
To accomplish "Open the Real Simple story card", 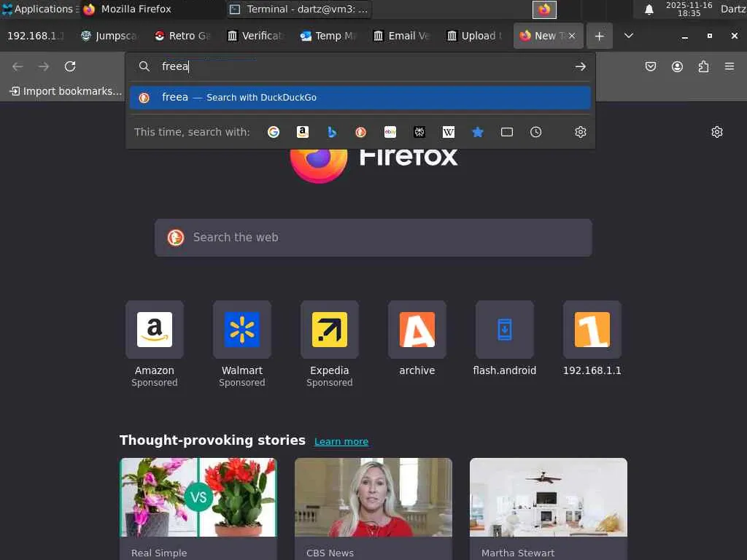I will click(198, 508).
